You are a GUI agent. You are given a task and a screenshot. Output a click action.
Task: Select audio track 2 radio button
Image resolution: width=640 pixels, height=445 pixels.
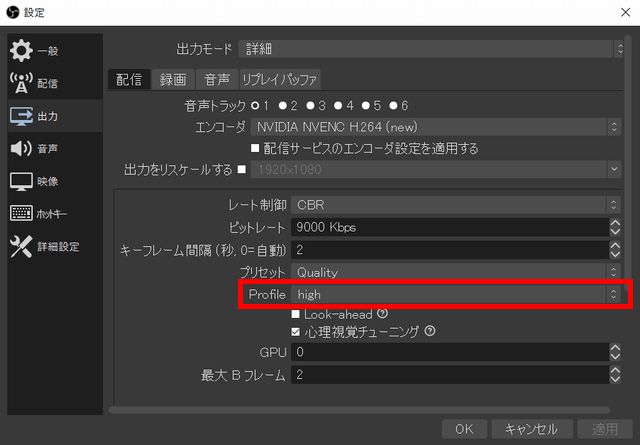click(x=282, y=106)
